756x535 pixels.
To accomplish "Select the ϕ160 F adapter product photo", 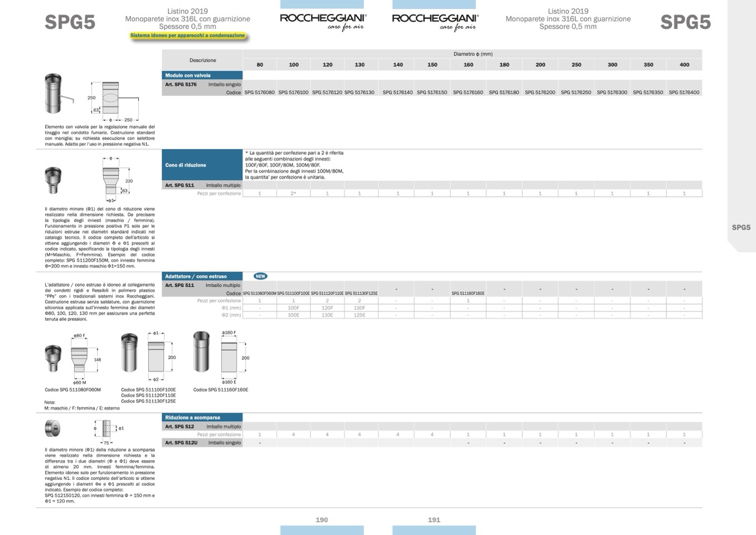I will tap(201, 351).
